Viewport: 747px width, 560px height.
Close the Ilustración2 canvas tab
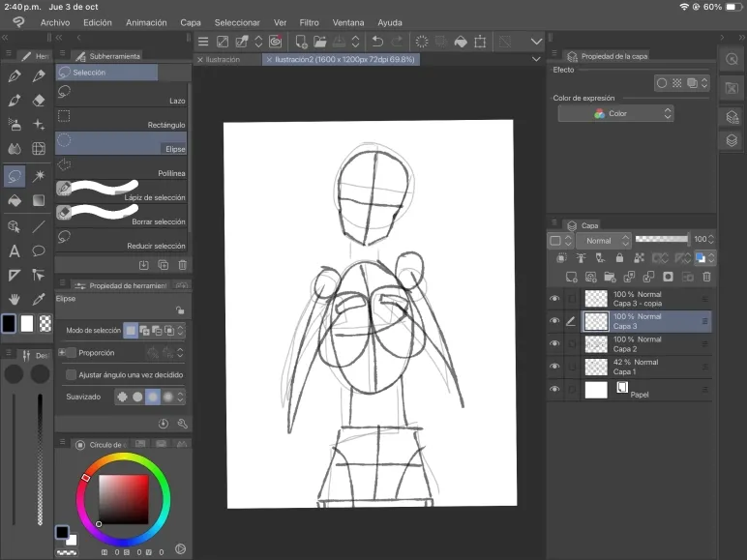269,60
